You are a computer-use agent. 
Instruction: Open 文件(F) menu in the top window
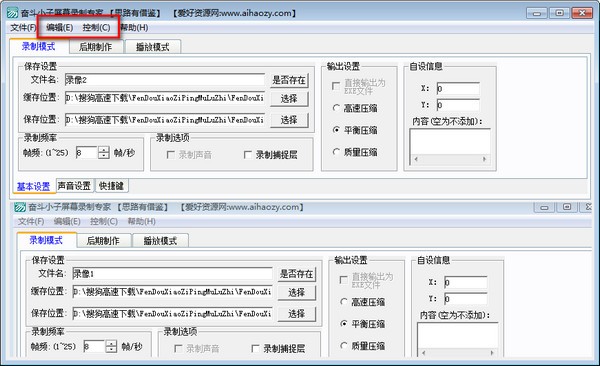(x=23, y=28)
